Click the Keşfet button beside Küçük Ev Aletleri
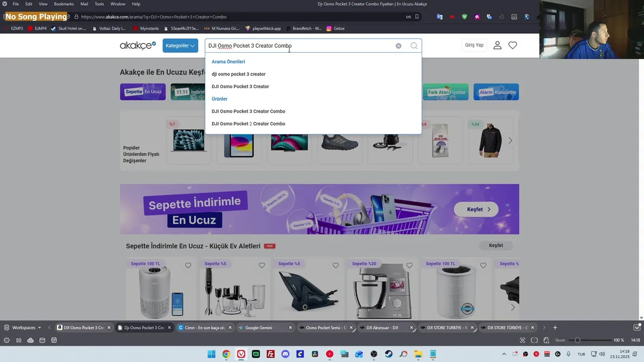This screenshot has width=644, height=362. point(496,245)
